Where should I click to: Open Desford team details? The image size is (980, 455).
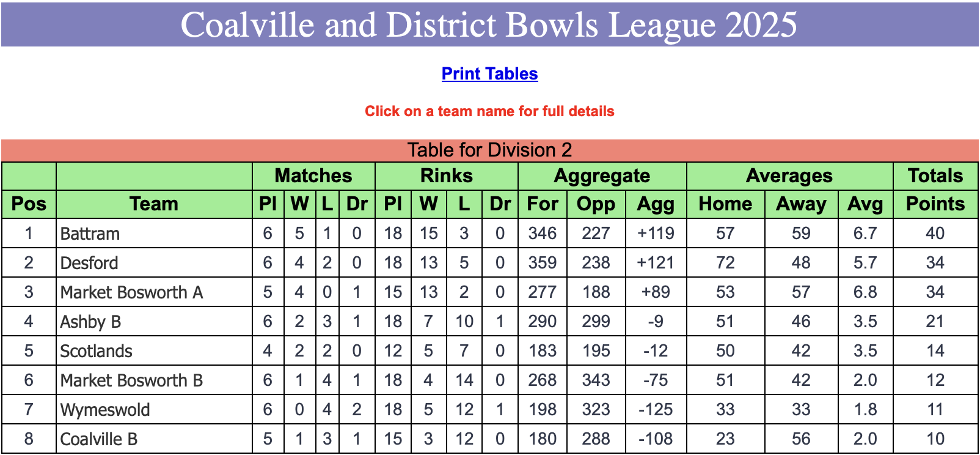[x=89, y=263]
